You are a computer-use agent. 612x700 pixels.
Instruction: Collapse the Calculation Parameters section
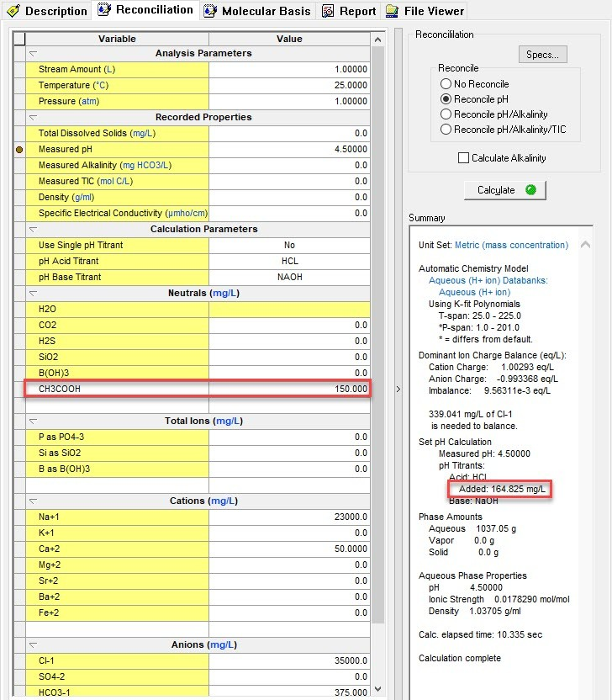pos(33,230)
